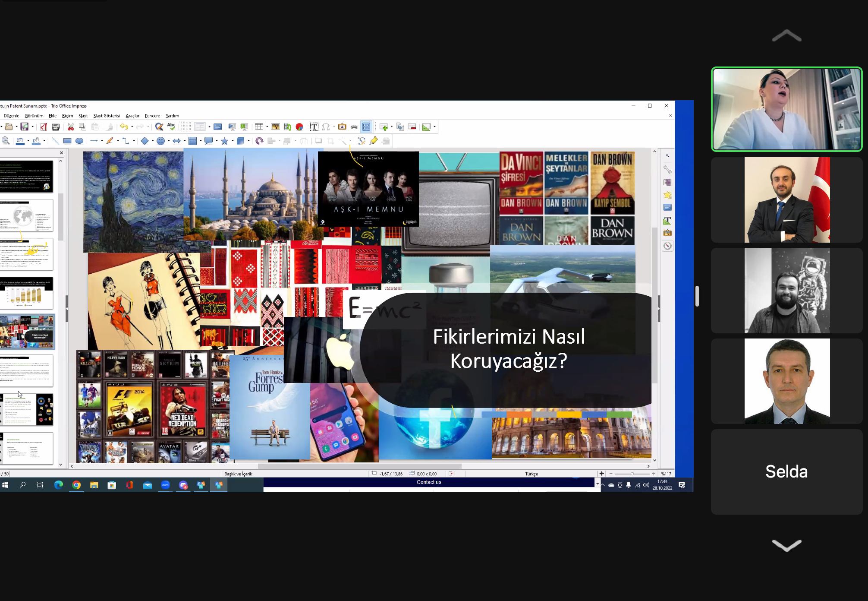868x601 pixels.
Task: Insert a text box
Action: point(314,127)
